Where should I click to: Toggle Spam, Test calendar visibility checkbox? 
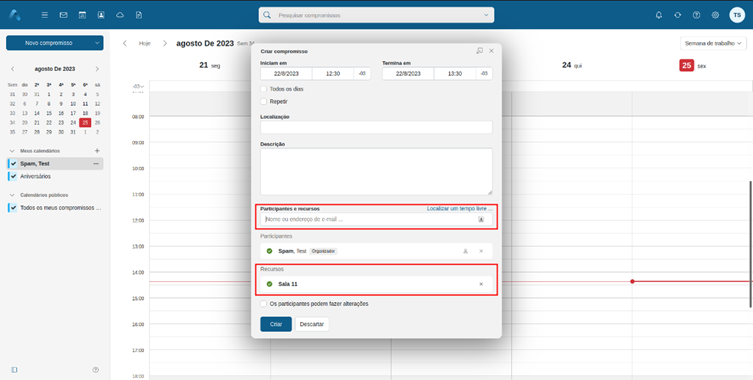coord(13,164)
